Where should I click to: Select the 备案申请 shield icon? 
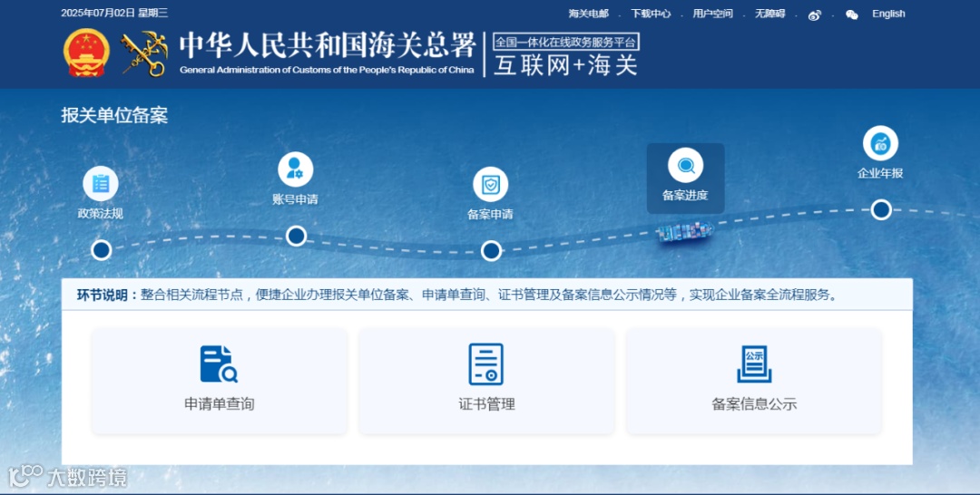coord(491,184)
